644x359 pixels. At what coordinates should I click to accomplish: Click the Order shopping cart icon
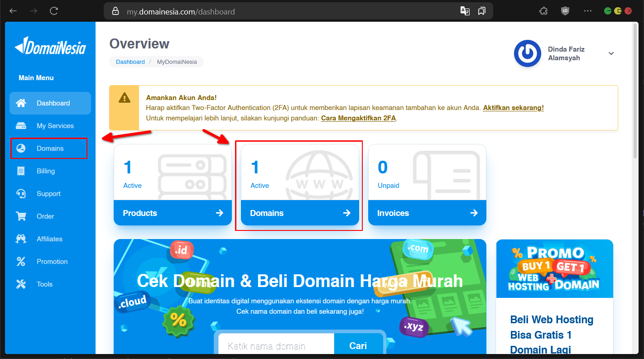(21, 216)
